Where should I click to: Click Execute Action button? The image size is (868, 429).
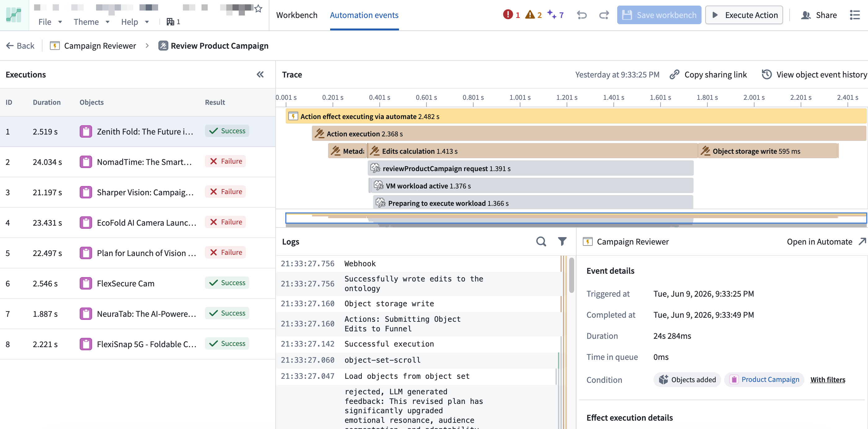(x=744, y=15)
